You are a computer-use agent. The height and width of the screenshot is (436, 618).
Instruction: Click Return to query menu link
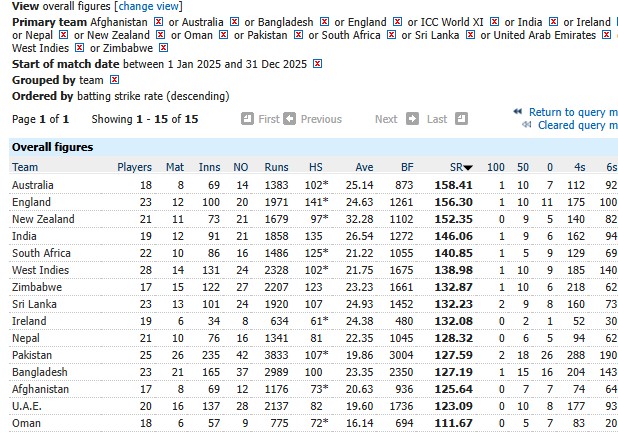571,112
